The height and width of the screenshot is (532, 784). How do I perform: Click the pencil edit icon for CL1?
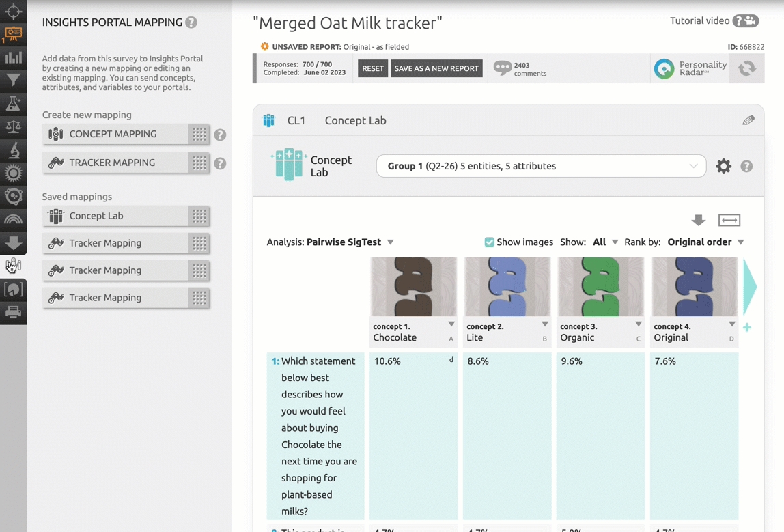point(748,120)
